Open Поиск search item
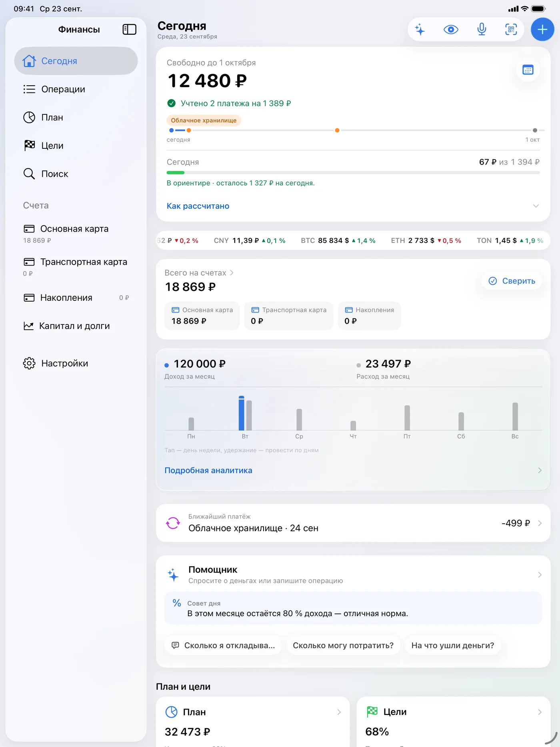The width and height of the screenshot is (560, 747). [76, 174]
